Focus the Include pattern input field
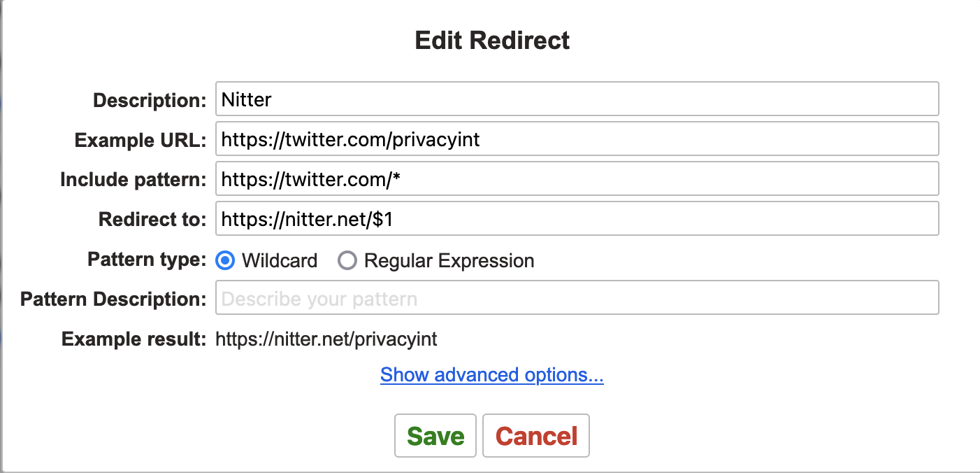980x473 pixels. [x=577, y=180]
